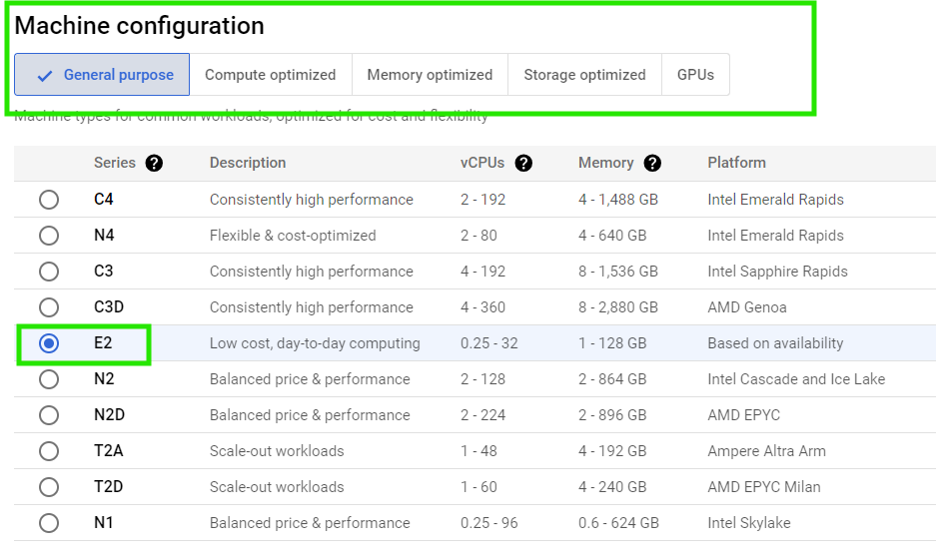Click the vCPUs column header text
941x560 pixels.
click(x=482, y=163)
